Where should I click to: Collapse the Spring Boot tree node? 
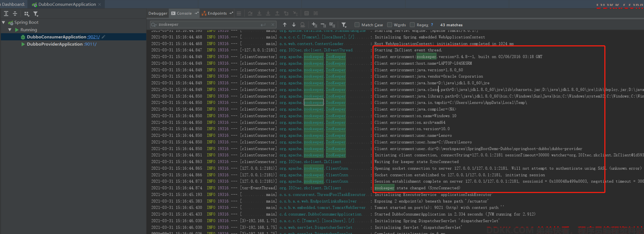click(x=3, y=22)
